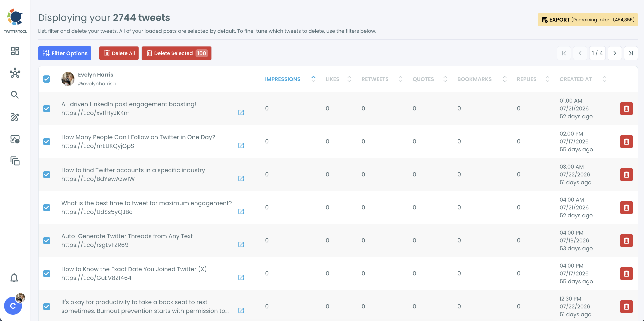
Task: Open the pencil compose tool icon in sidebar
Action: pyautogui.click(x=15, y=117)
